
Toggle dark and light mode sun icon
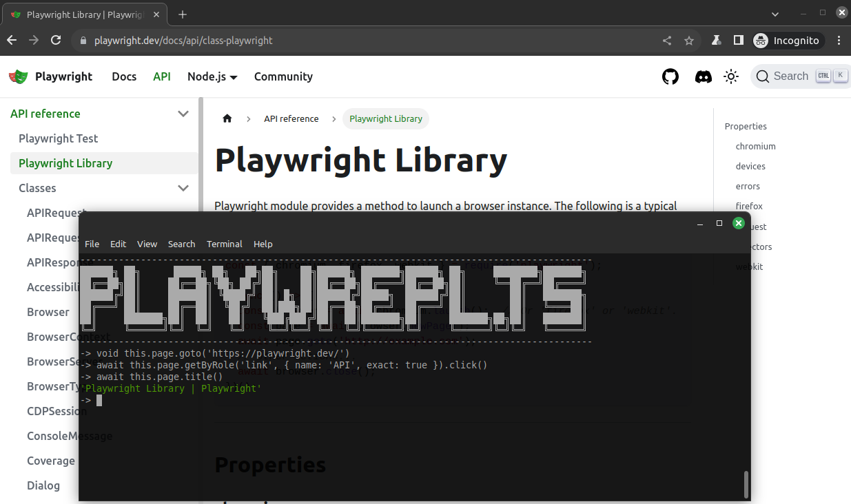[x=732, y=76]
